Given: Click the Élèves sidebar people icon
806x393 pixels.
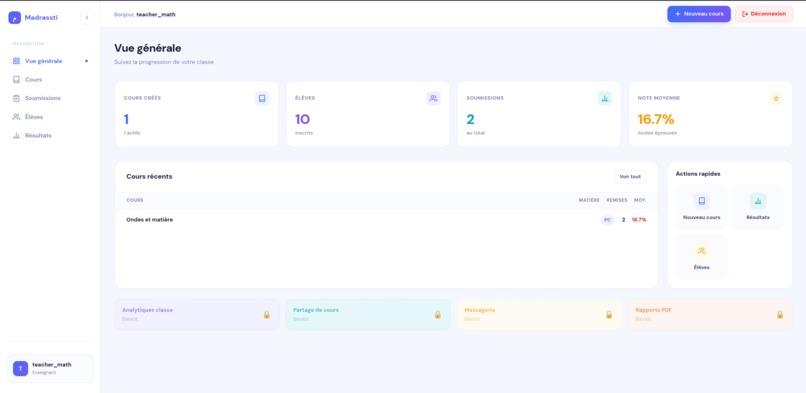Looking at the screenshot, I should [16, 117].
